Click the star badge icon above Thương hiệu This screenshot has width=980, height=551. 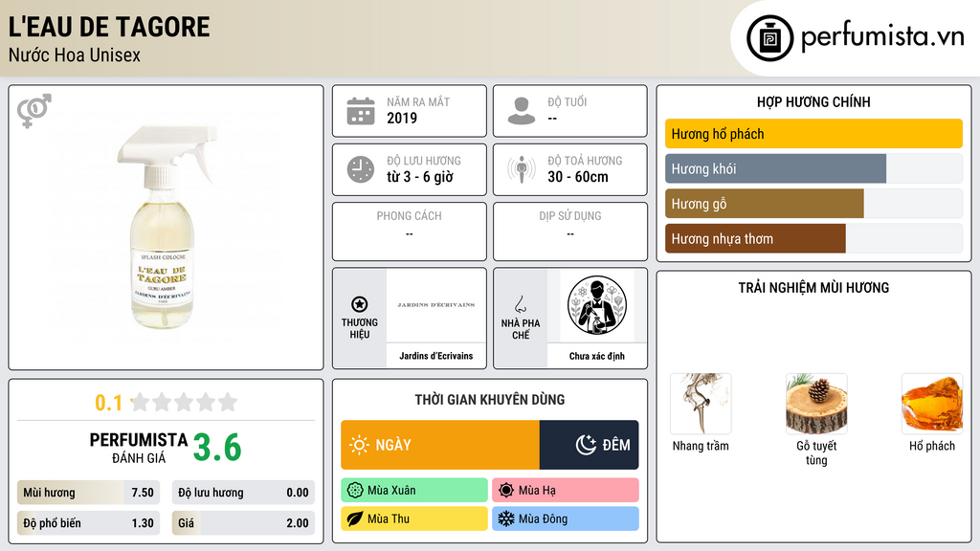pos(360,304)
